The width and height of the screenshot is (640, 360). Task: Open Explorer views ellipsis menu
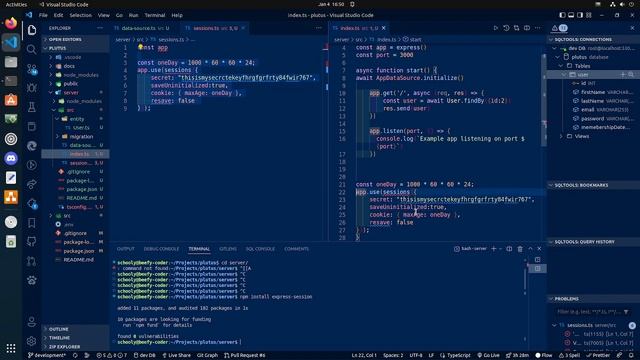[100, 28]
